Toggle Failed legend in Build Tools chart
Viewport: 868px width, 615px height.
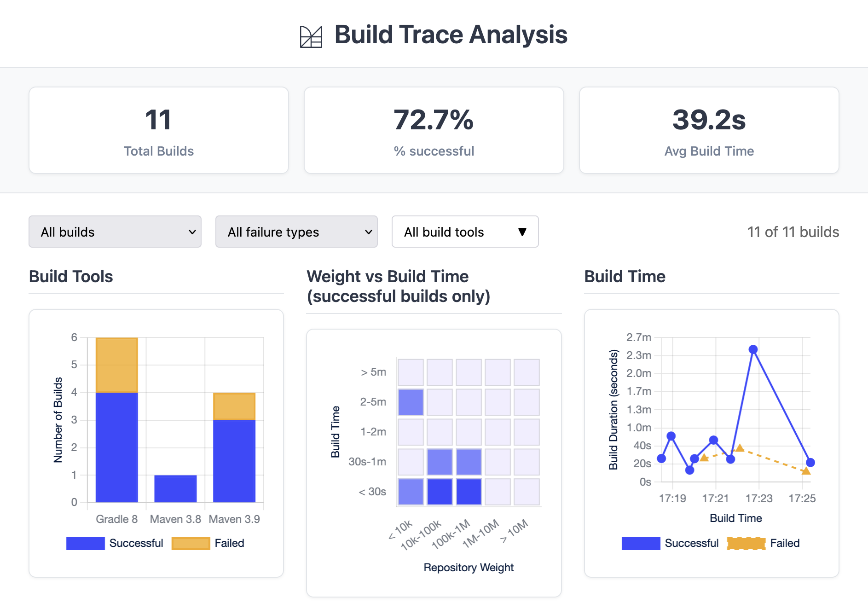[x=208, y=543]
